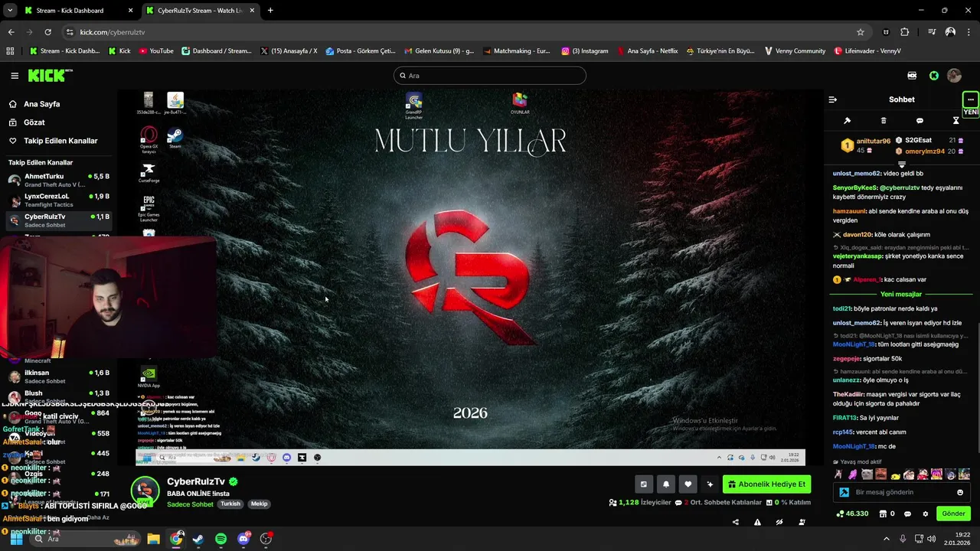980x551 pixels.
Task: Open the channel store icon
Action: 883,514
